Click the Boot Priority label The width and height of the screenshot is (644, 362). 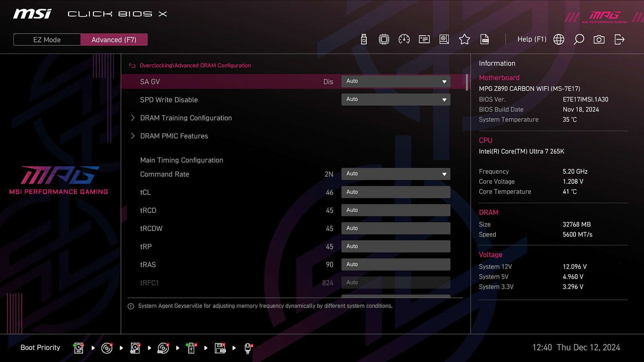tap(40, 348)
